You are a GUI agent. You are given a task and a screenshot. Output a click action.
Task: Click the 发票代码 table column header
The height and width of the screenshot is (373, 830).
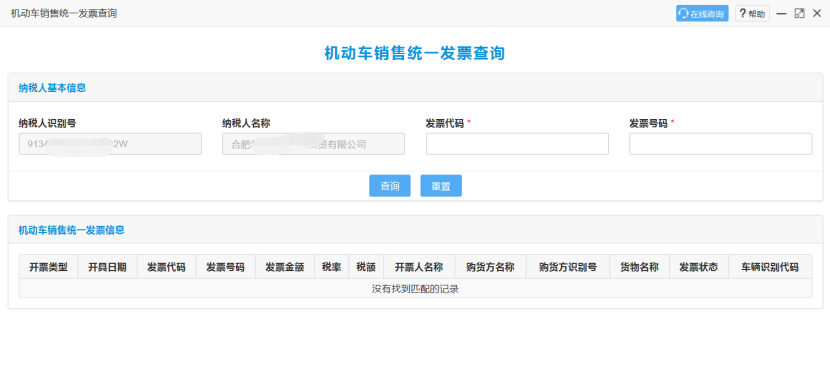[x=166, y=267]
